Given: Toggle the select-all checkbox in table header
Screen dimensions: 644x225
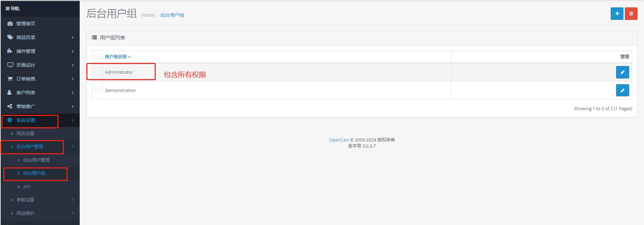Looking at the screenshot, I should tap(97, 57).
